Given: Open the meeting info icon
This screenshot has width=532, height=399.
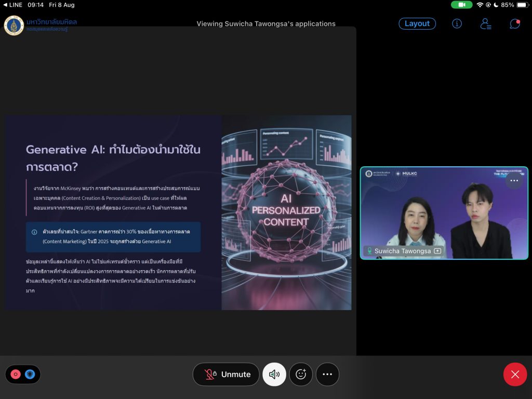Looking at the screenshot, I should pyautogui.click(x=457, y=23).
